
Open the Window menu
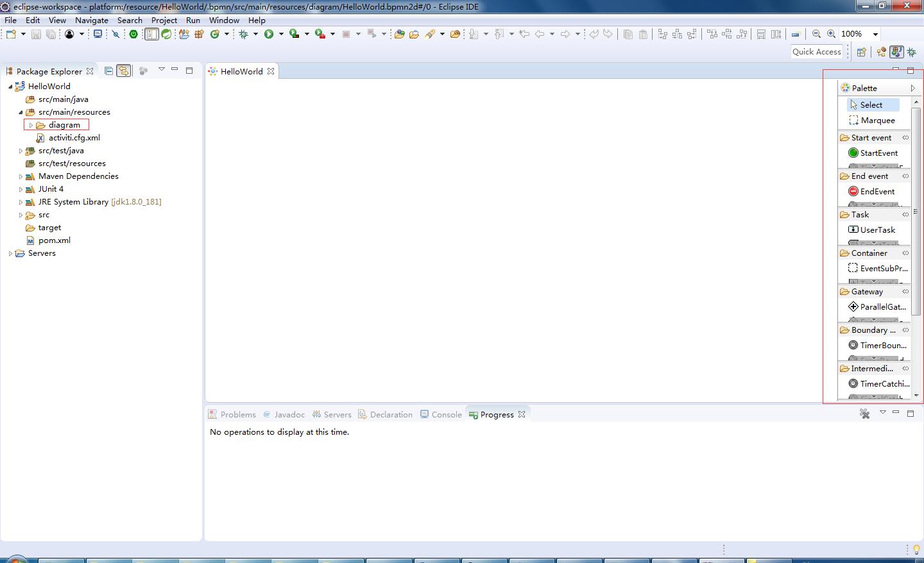click(x=224, y=20)
